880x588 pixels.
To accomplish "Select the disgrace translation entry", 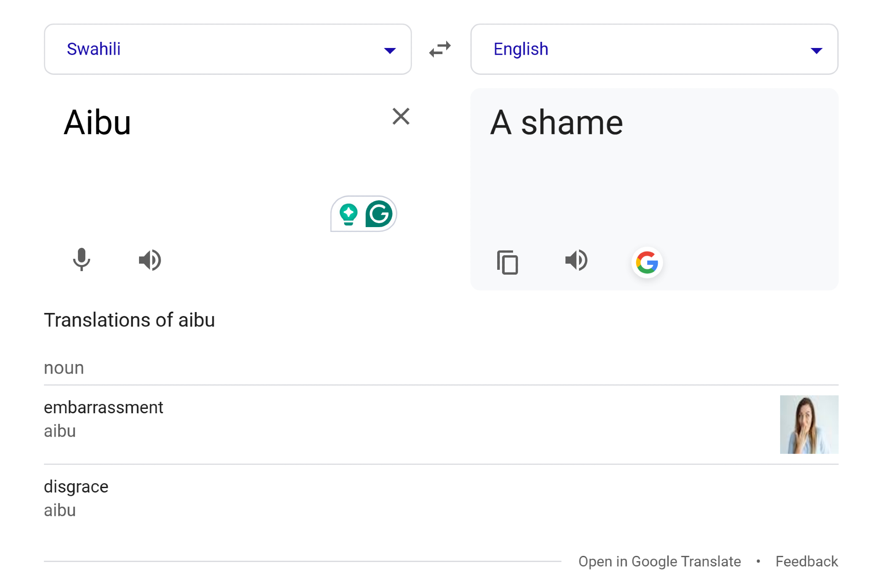I will click(76, 487).
